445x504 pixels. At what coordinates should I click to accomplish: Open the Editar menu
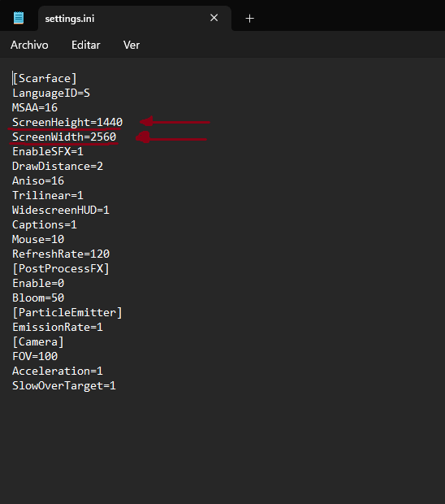click(86, 45)
